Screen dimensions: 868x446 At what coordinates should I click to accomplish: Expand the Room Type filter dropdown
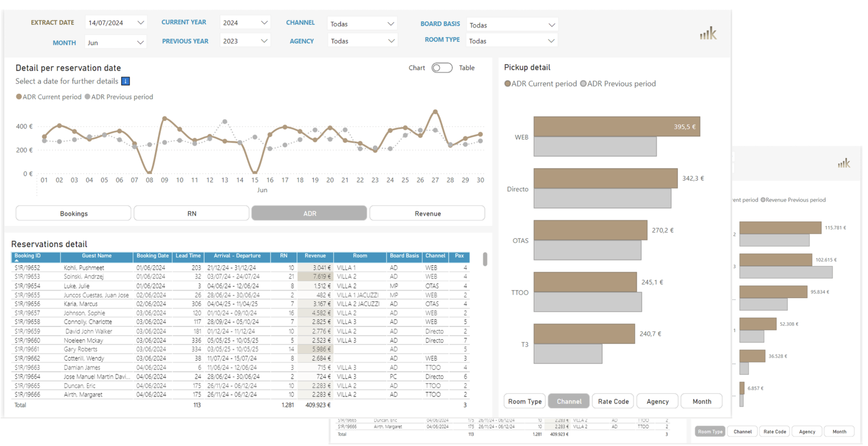512,41
